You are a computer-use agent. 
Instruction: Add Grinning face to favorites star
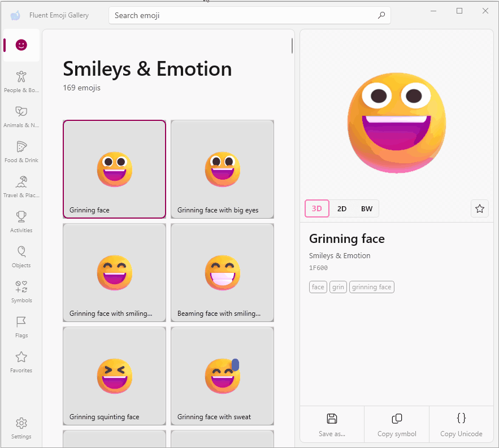coord(480,208)
